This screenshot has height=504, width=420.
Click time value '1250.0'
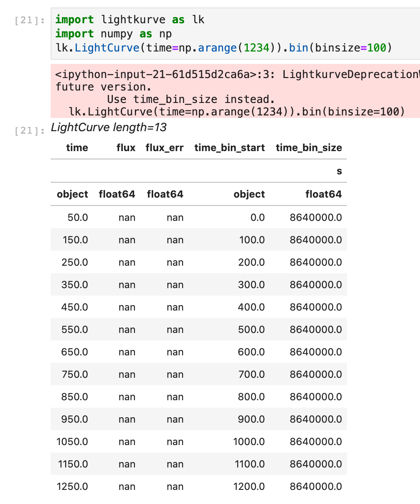73,487
